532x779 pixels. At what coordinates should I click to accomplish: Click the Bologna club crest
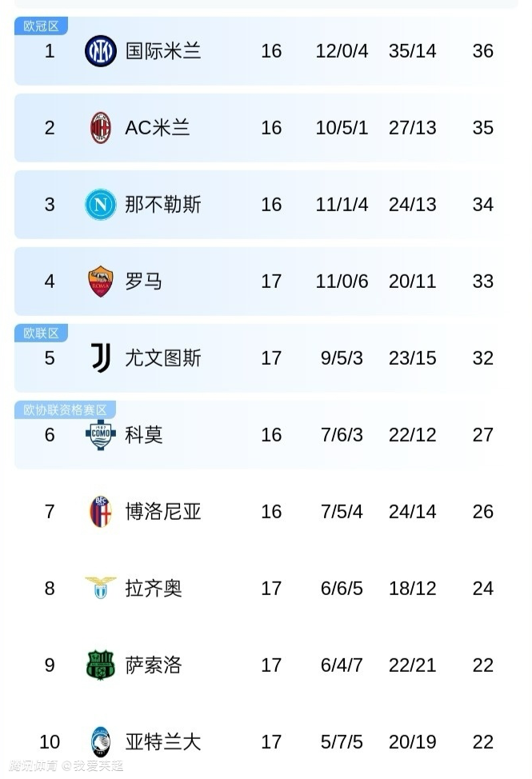click(101, 512)
